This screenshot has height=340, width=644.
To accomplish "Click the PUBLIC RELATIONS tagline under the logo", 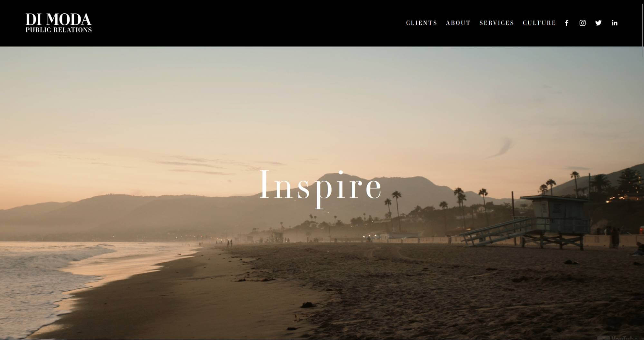I will click(59, 30).
